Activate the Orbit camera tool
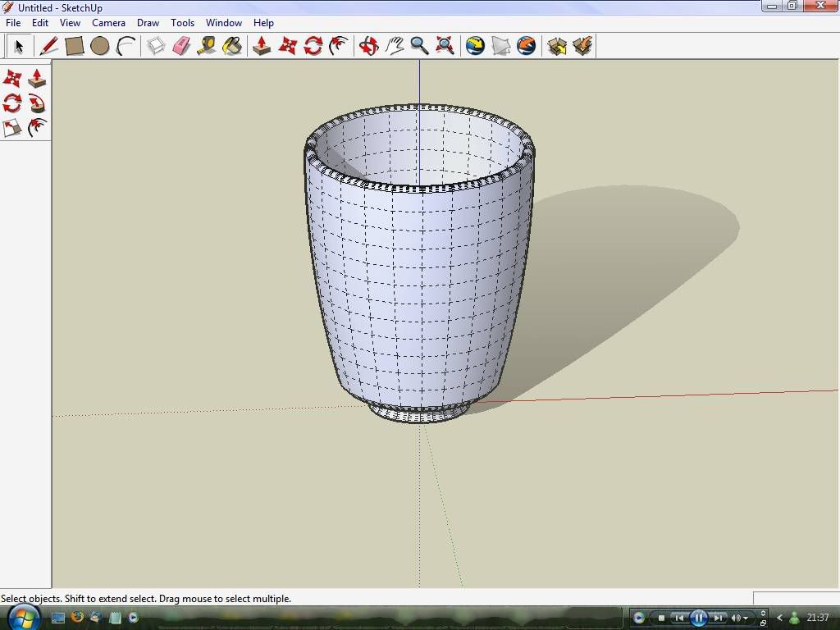The width and height of the screenshot is (840, 630). point(368,46)
